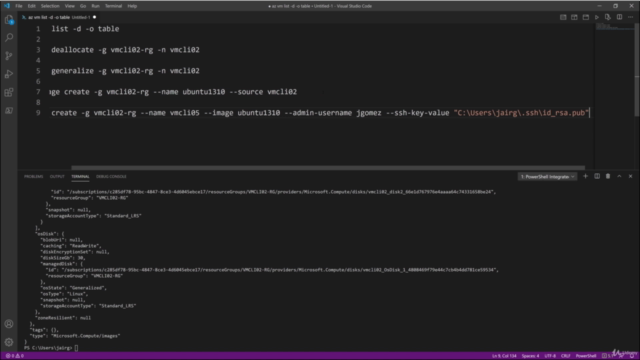Click 'list -d -o table' on line 1
The image size is (640, 360).
[85, 29]
